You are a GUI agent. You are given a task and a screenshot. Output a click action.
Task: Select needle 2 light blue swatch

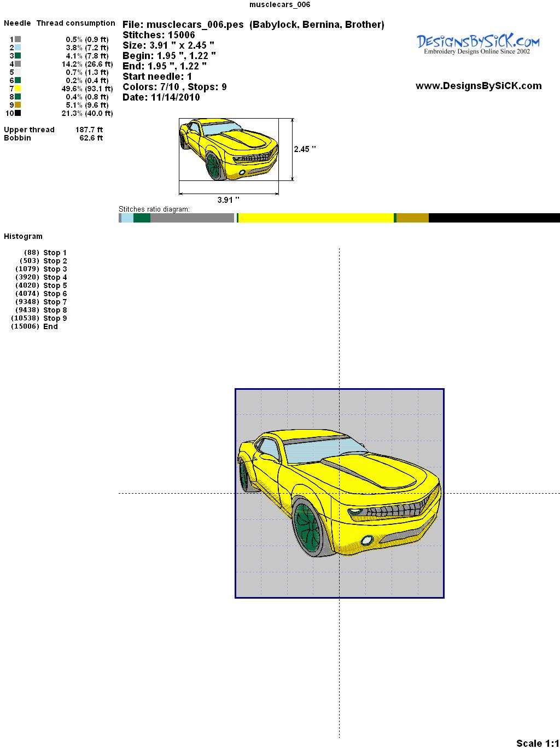coord(18,48)
